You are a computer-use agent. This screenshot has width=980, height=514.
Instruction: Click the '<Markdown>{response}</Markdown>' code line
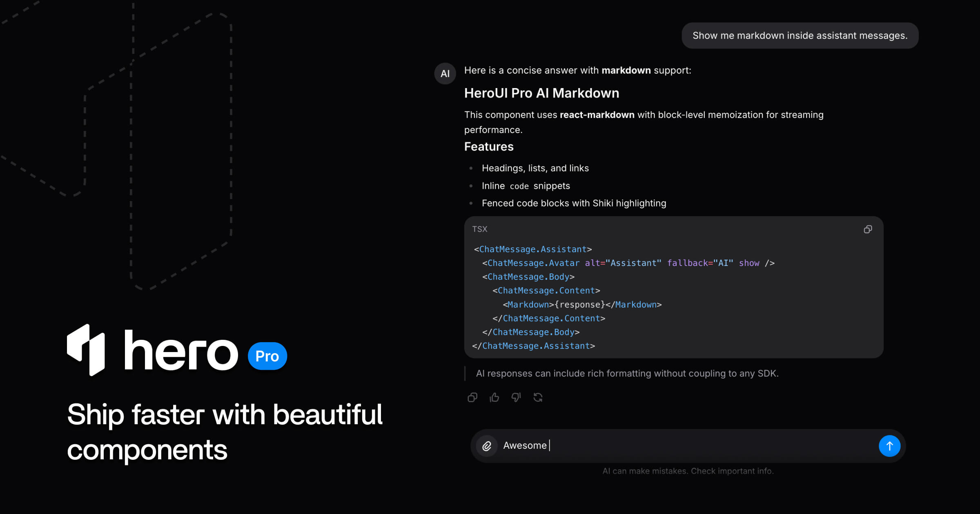(x=582, y=305)
